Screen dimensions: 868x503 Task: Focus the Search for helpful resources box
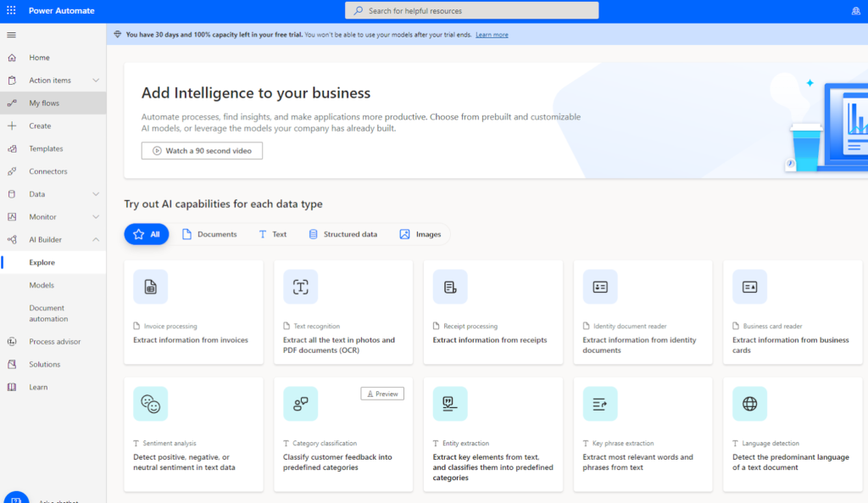pyautogui.click(x=471, y=10)
